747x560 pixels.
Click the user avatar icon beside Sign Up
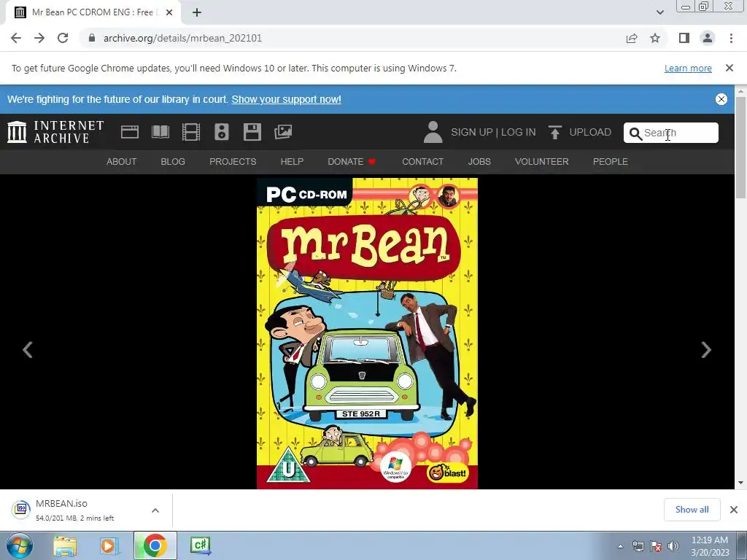(433, 132)
